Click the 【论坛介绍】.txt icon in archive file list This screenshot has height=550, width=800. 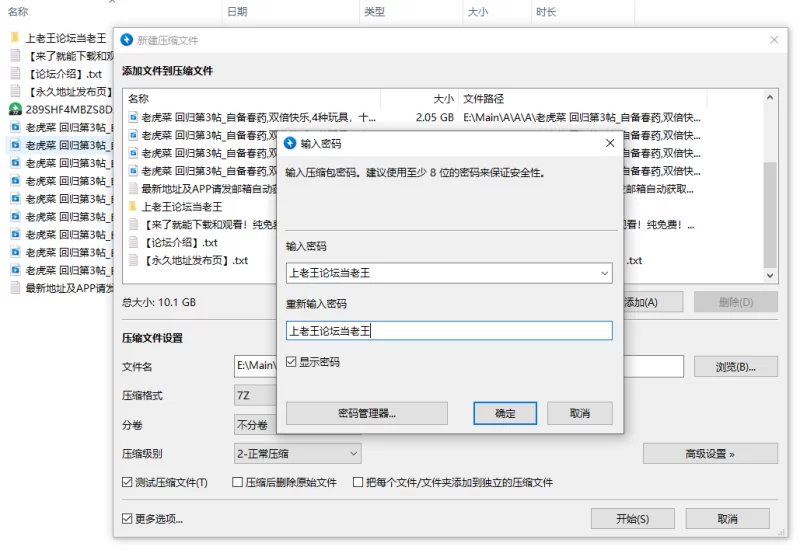pos(133,243)
